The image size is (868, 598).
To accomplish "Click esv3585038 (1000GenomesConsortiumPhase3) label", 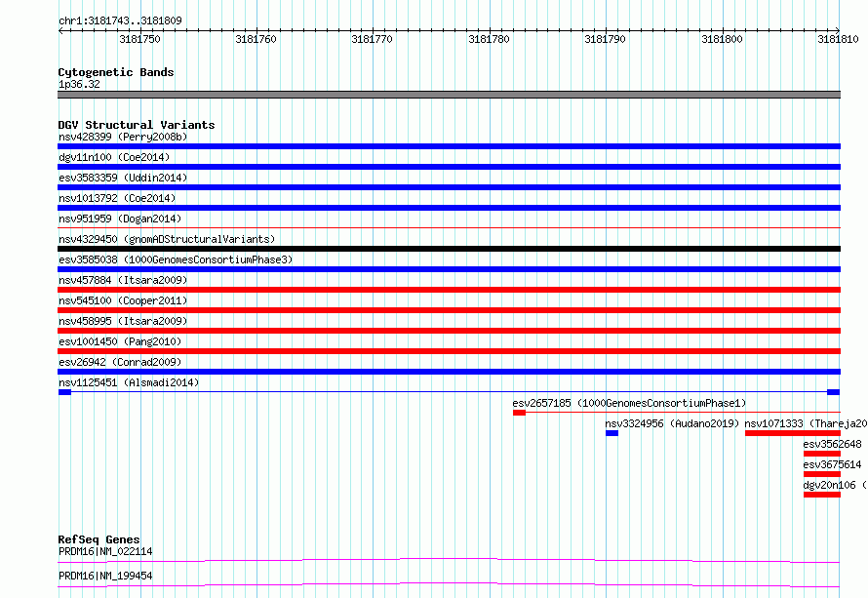I will click(x=176, y=259).
